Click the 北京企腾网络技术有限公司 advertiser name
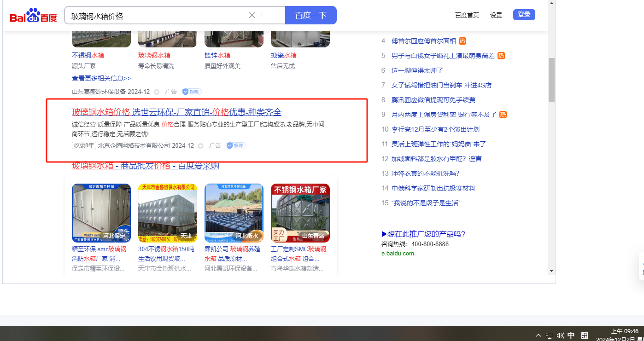The width and height of the screenshot is (644, 341). 134,145
